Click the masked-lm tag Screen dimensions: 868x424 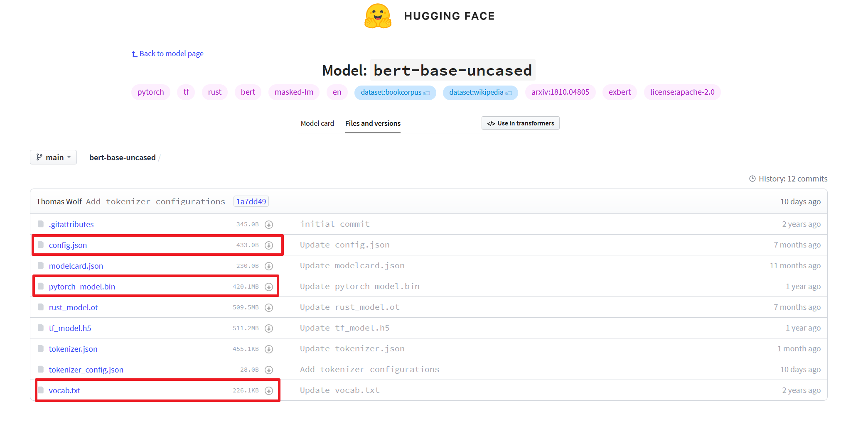click(x=294, y=92)
